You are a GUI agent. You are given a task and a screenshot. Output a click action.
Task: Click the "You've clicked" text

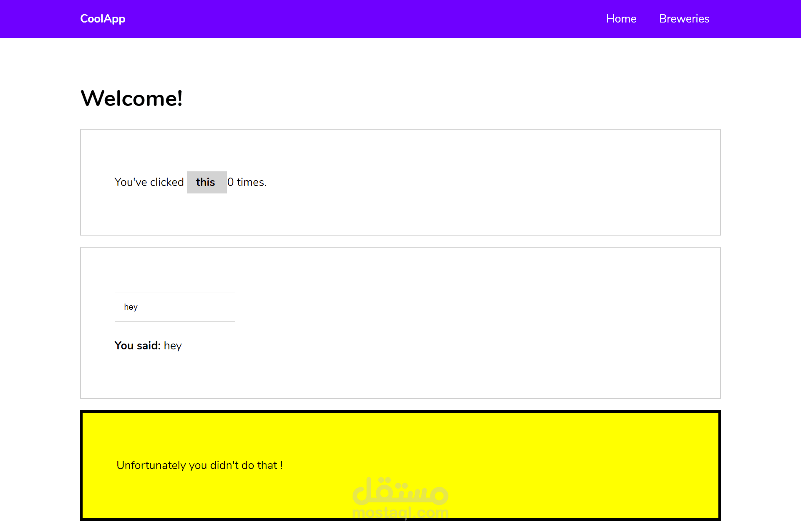pyautogui.click(x=149, y=182)
